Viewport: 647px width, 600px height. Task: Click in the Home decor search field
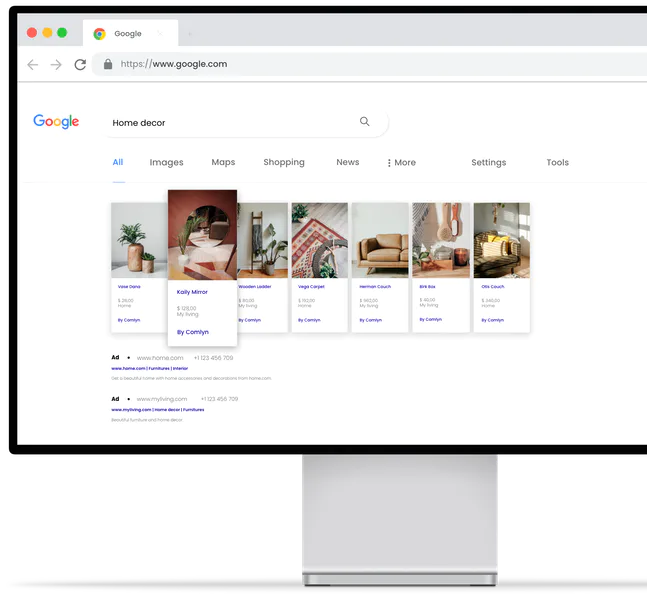(x=230, y=123)
